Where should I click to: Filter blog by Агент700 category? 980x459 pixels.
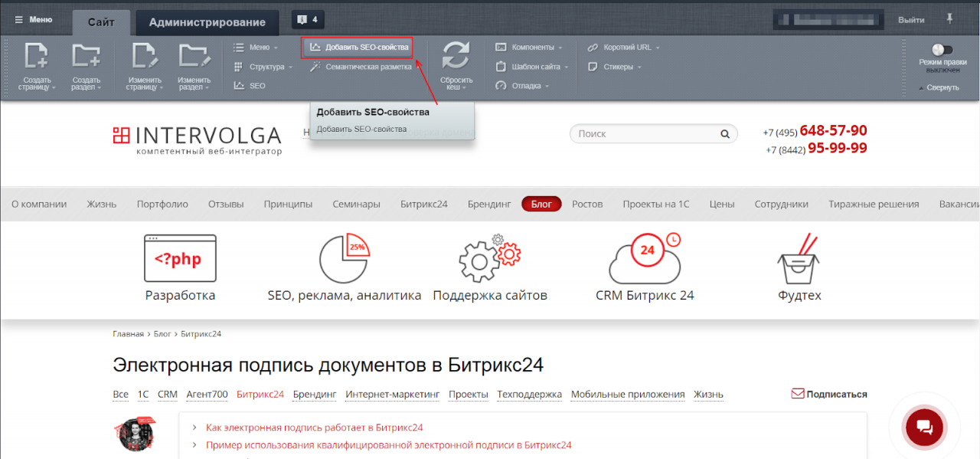[x=207, y=395]
